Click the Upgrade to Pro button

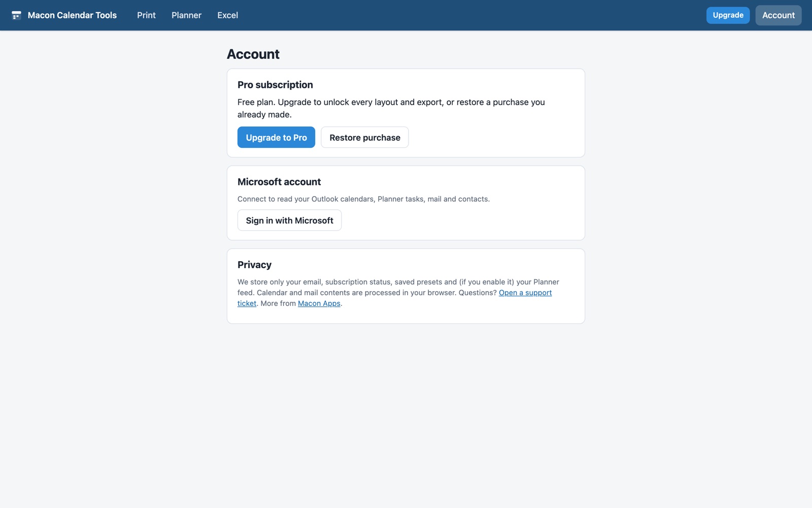[x=276, y=137]
